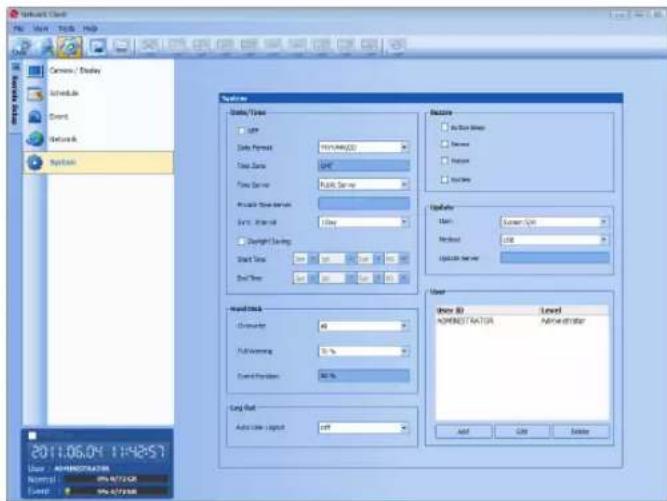Viewport: 667px width, 501px height.
Task: Enable the Daylight Saving checkbox
Action: [x=242, y=242]
